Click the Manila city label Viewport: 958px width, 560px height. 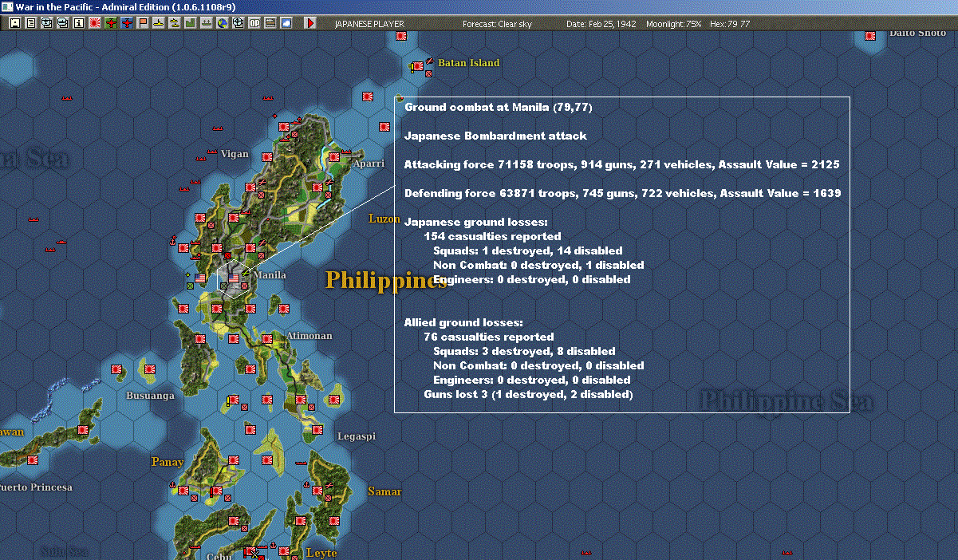pyautogui.click(x=270, y=275)
